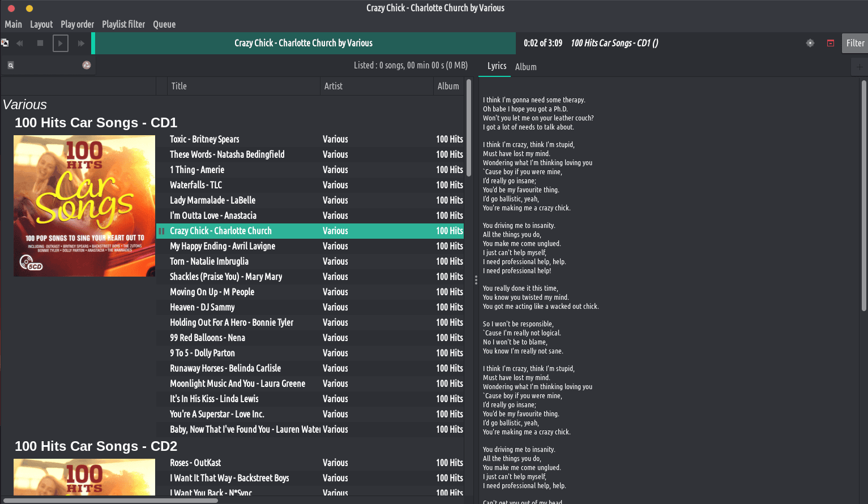868x504 pixels.
Task: Click the boxed play button
Action: 61,43
